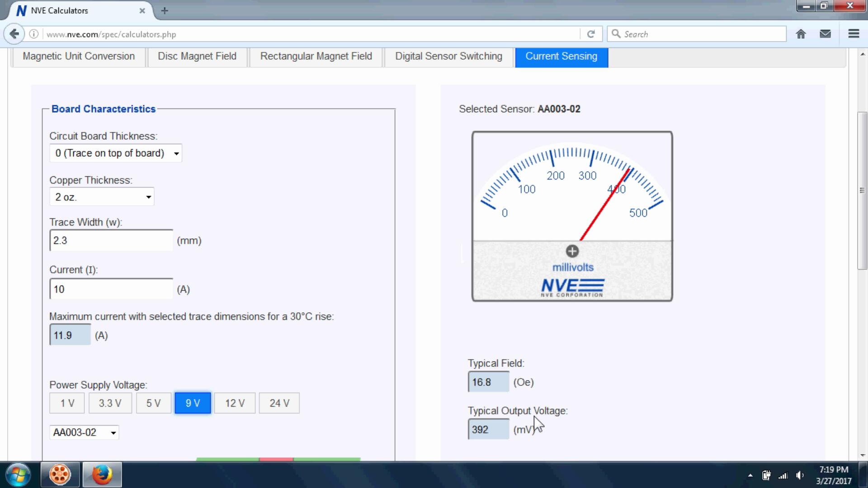The height and width of the screenshot is (488, 868).
Task: Click the NVE Corporation logo on meter
Action: [572, 288]
